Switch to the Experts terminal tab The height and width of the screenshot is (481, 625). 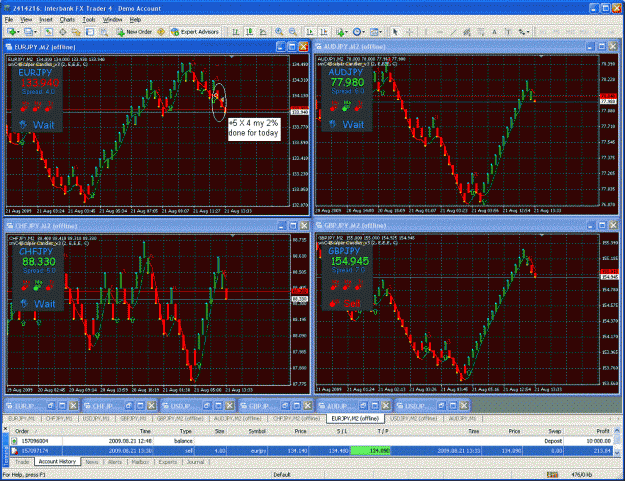click(168, 462)
